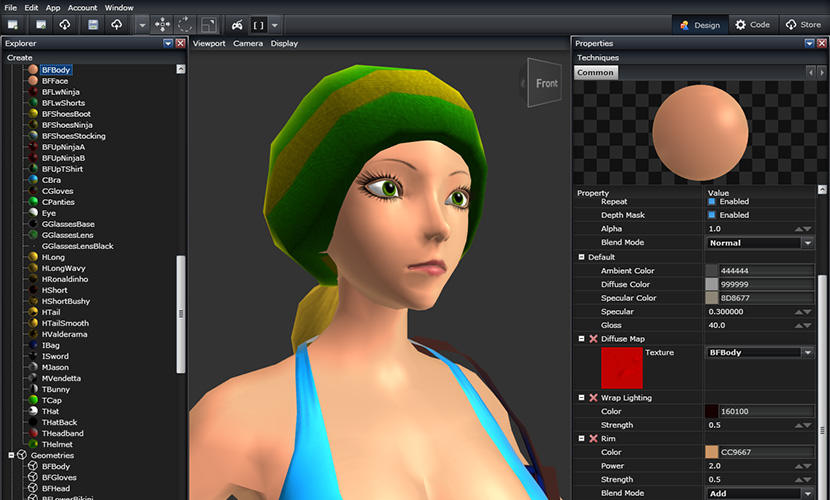Toggle the Depth Mask Enabled checkbox
Image resolution: width=830 pixels, height=500 pixels.
(711, 215)
